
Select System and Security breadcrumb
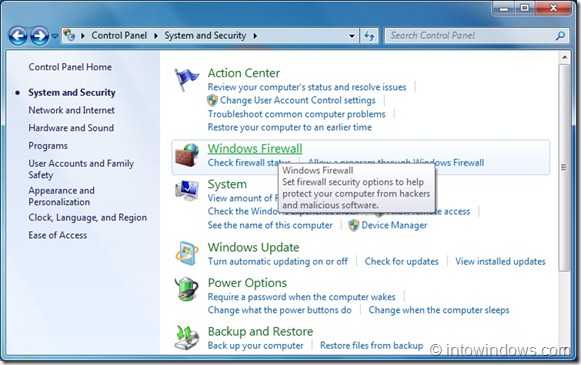205,36
